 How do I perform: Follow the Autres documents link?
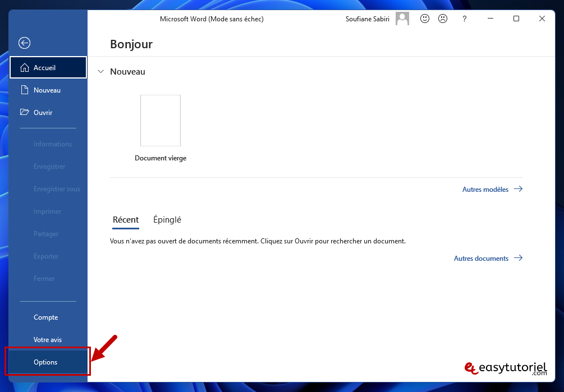pyautogui.click(x=488, y=259)
